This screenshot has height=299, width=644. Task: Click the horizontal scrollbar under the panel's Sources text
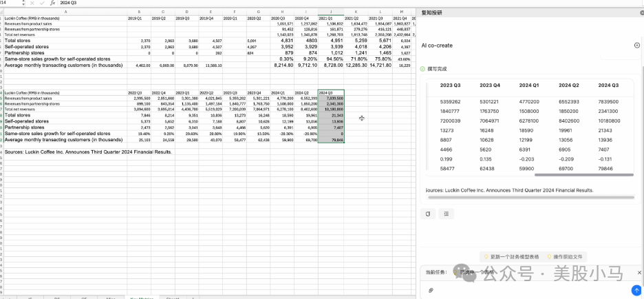pos(531,198)
